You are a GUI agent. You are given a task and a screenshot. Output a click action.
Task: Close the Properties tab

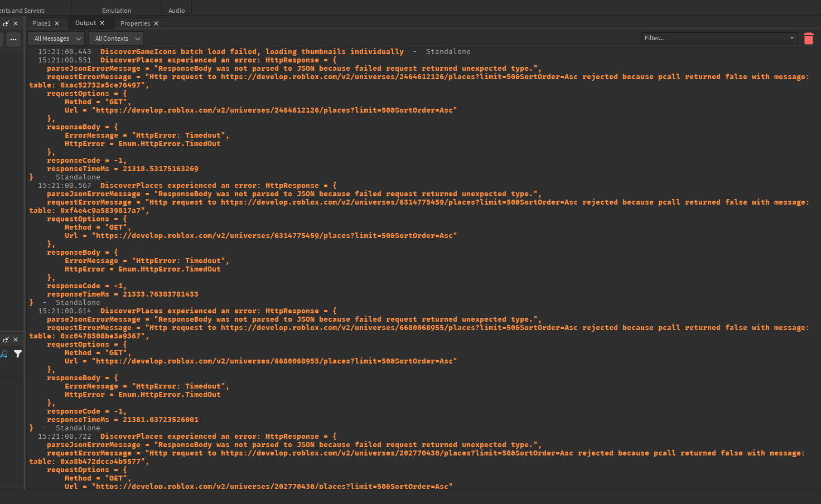[156, 23]
